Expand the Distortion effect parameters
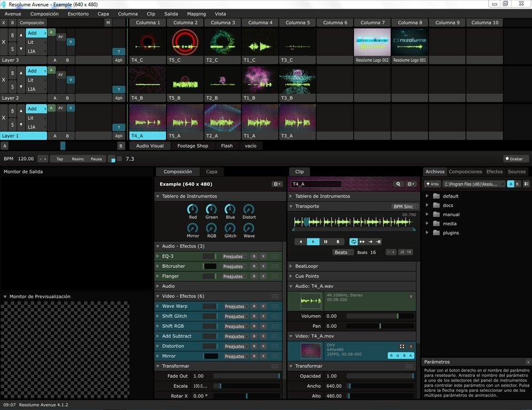 (157, 346)
